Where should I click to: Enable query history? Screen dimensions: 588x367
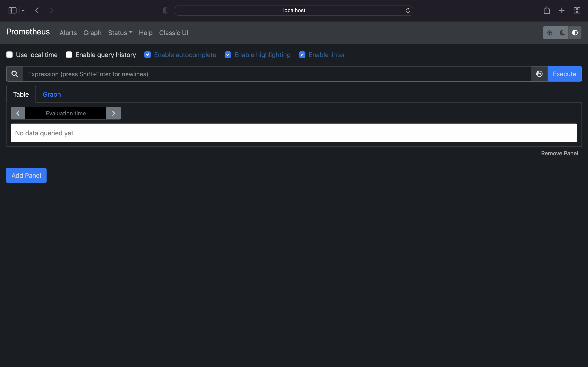(x=69, y=55)
